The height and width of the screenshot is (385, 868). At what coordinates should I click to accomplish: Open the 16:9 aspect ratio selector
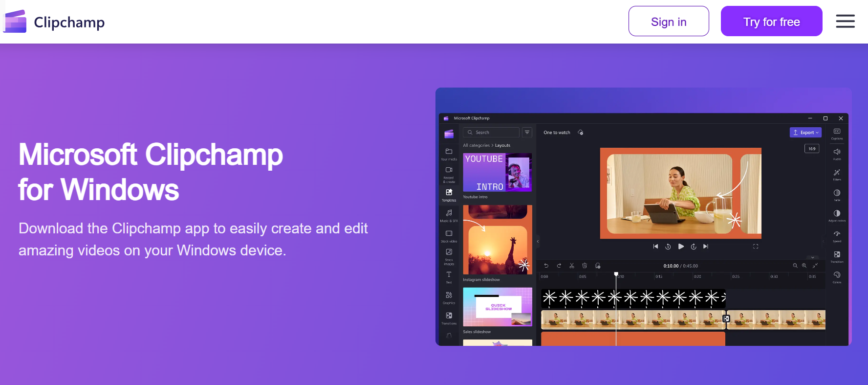[811, 149]
